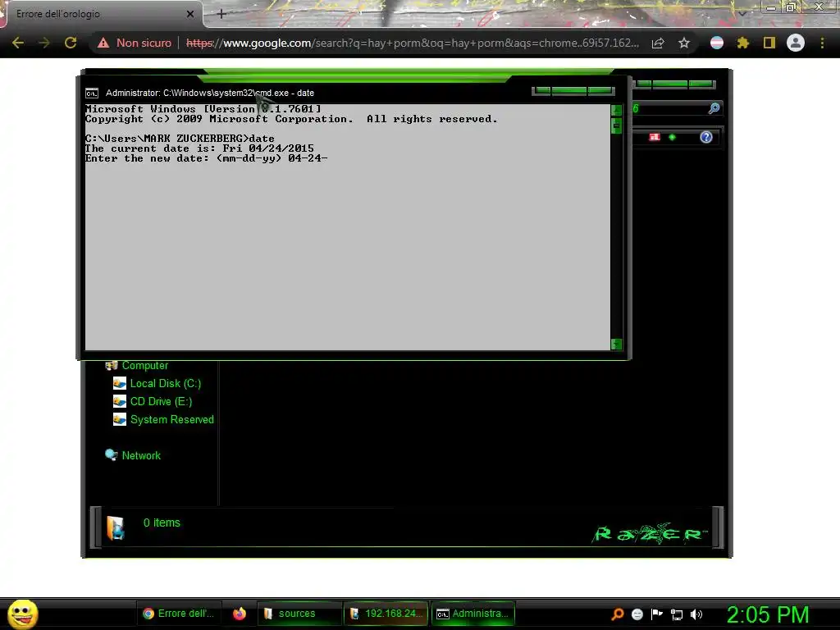This screenshot has height=630, width=840.
Task: Select Network in the Explorer tree
Action: tap(141, 455)
